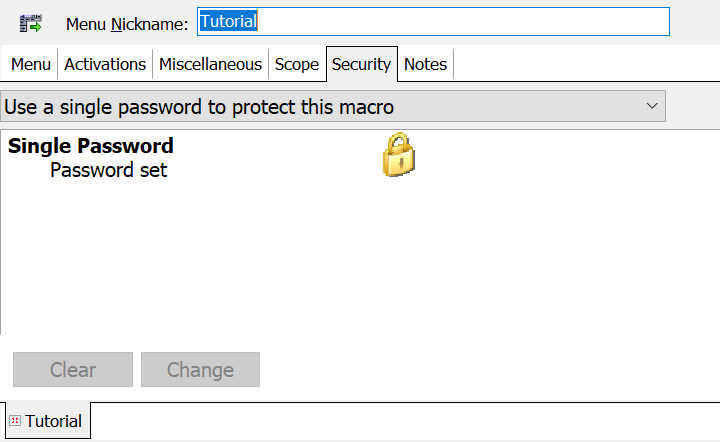720x442 pixels.
Task: Expand the dropdown using its chevron arrow
Action: click(x=652, y=106)
